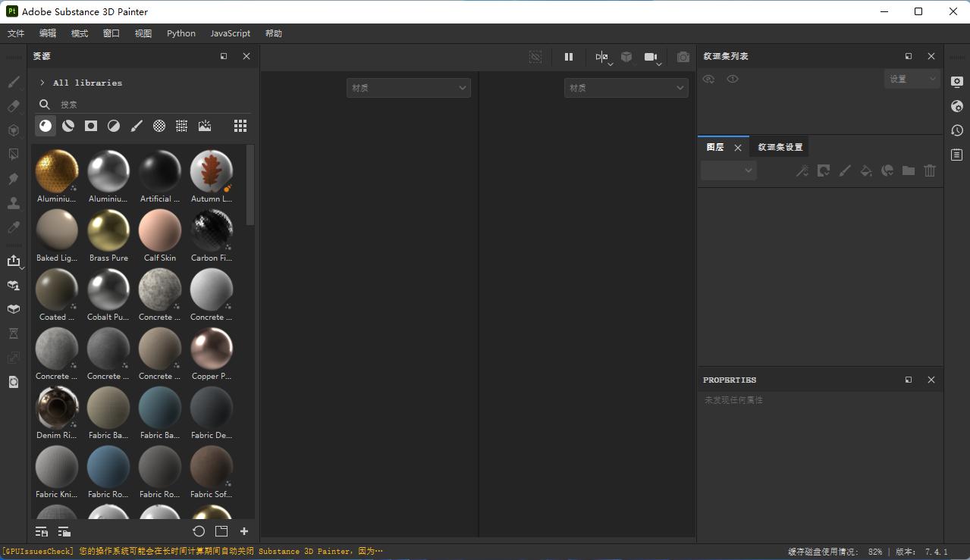Viewport: 970px width, 560px height.
Task: Toggle texture set visibility eye icon
Action: [708, 79]
